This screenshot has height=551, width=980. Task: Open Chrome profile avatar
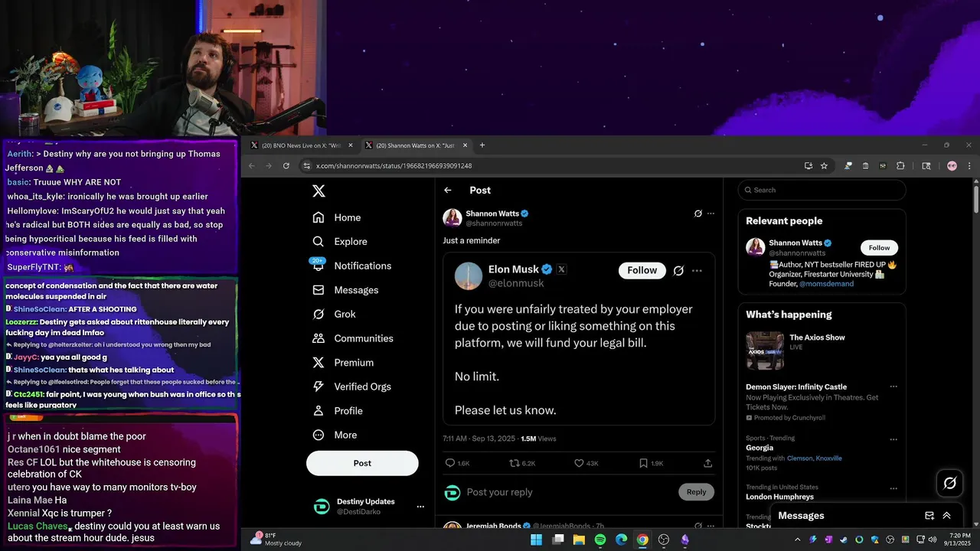[952, 165]
